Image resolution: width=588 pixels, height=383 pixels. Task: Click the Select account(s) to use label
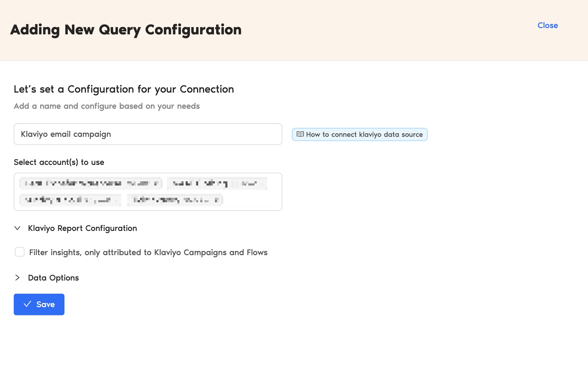click(59, 162)
